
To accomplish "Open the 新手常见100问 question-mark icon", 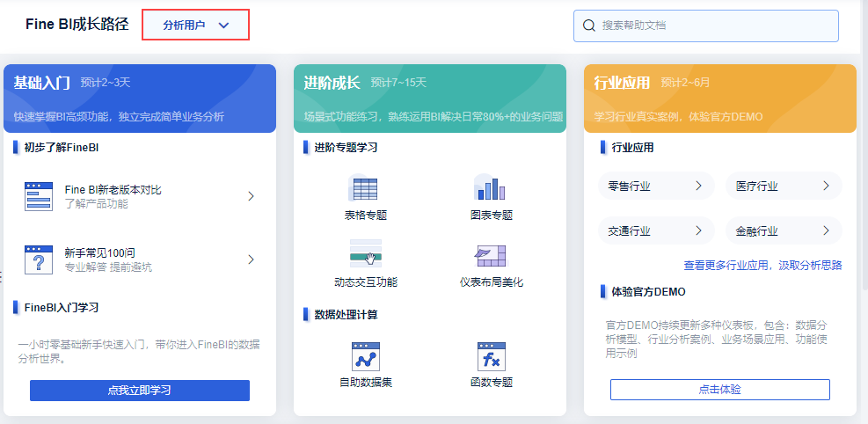I will click(39, 260).
